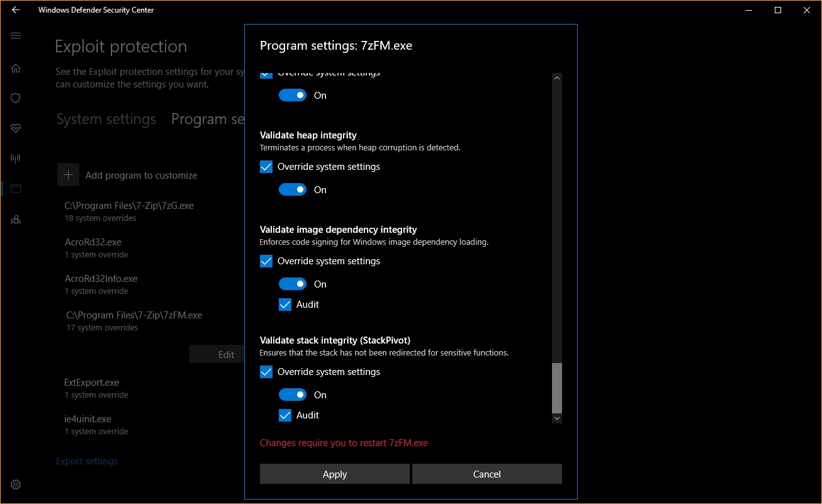Click the Validate stack integrity (StackPivot) heading
Viewport: 822px width, 504px height.
(335, 340)
